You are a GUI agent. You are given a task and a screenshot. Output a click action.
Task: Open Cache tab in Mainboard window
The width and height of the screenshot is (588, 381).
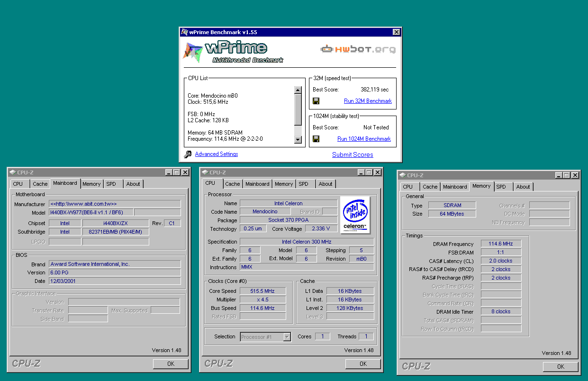pyautogui.click(x=40, y=184)
